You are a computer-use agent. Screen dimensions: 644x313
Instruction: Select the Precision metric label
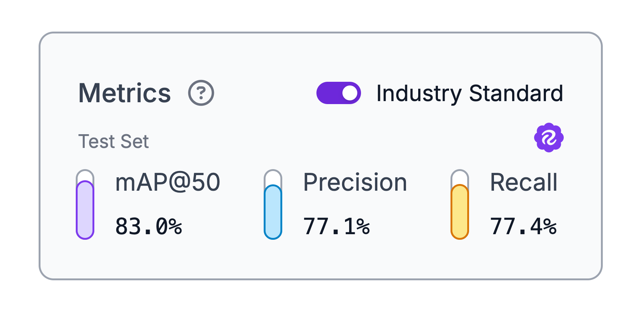pos(355,183)
